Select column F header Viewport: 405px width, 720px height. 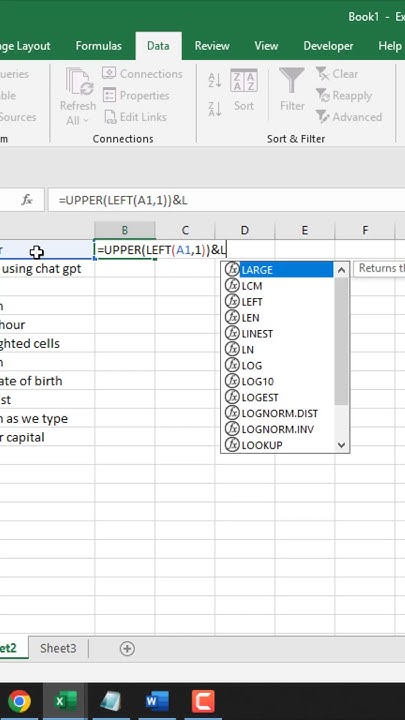(x=365, y=230)
